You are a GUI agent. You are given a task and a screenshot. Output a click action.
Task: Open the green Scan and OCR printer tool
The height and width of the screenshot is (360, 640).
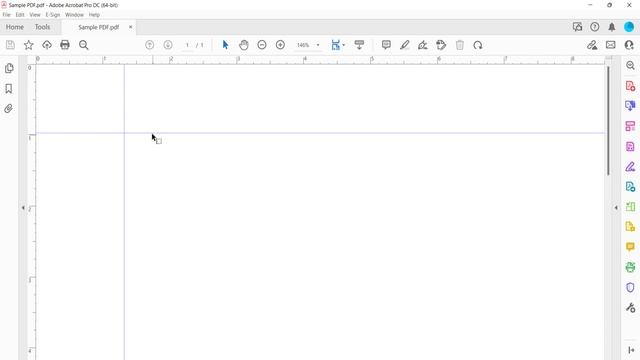tap(630, 267)
